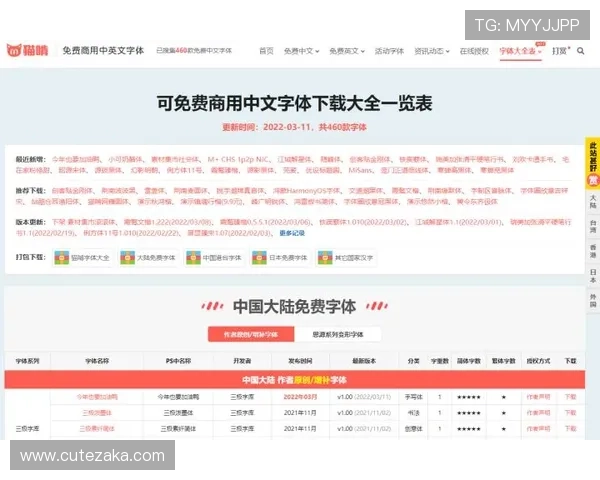The image size is (600, 480).
Task: Jump to 外国 in side navigation
Action: point(593,301)
